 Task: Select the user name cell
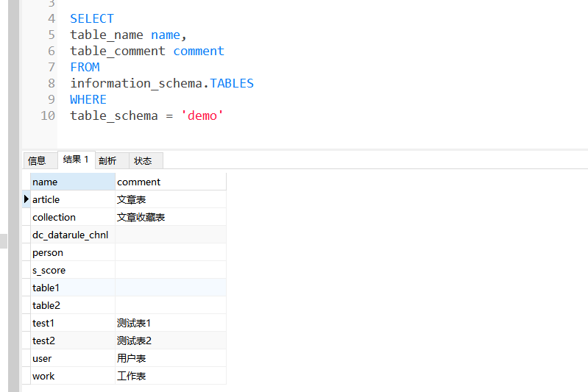73,358
